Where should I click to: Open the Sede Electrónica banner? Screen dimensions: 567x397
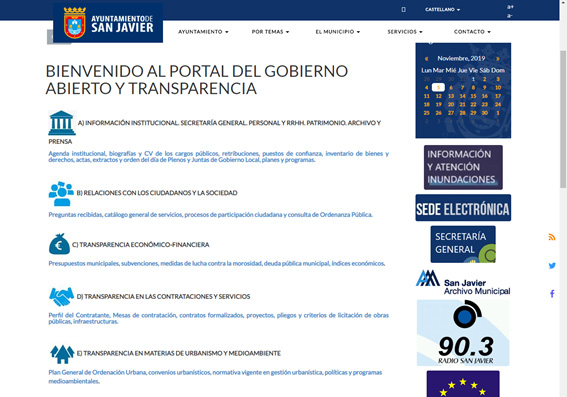463,208
